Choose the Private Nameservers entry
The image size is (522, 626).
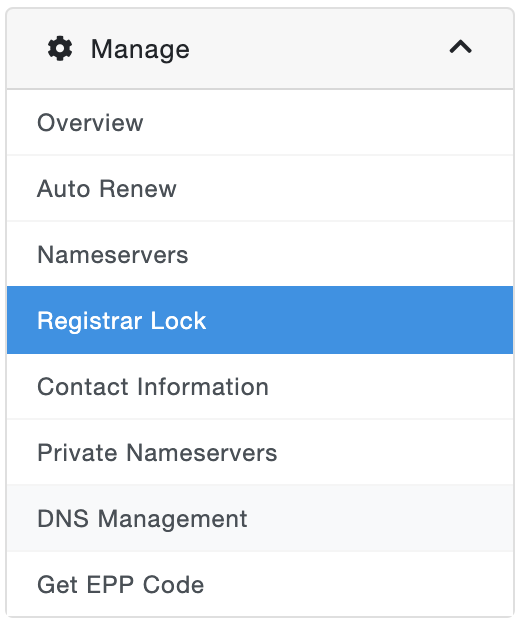click(260, 452)
